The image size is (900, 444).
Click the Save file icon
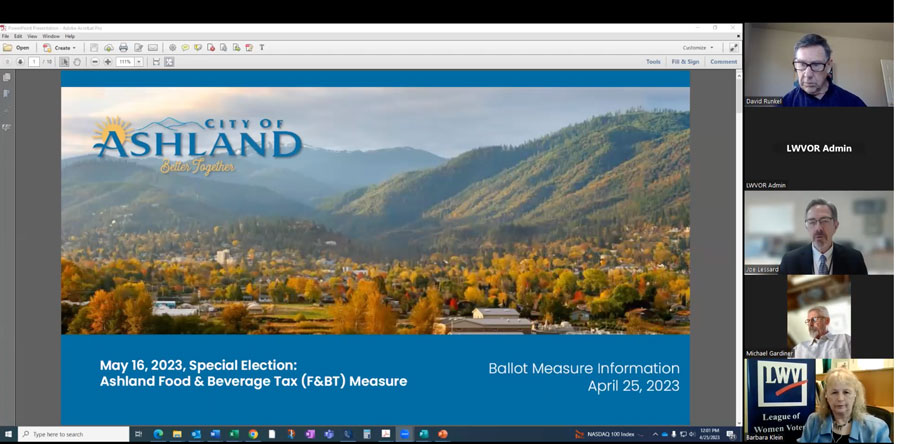tap(94, 48)
